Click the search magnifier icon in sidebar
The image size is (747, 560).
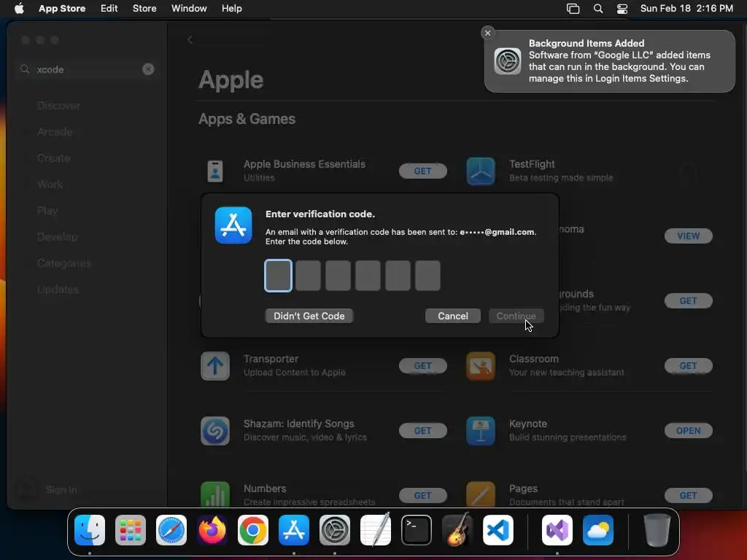pyautogui.click(x=25, y=69)
